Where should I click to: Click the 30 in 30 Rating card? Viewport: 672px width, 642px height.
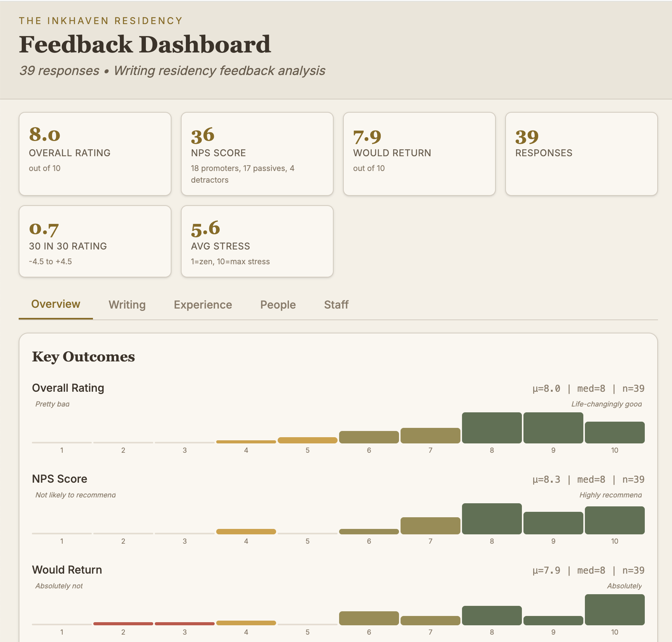95,241
